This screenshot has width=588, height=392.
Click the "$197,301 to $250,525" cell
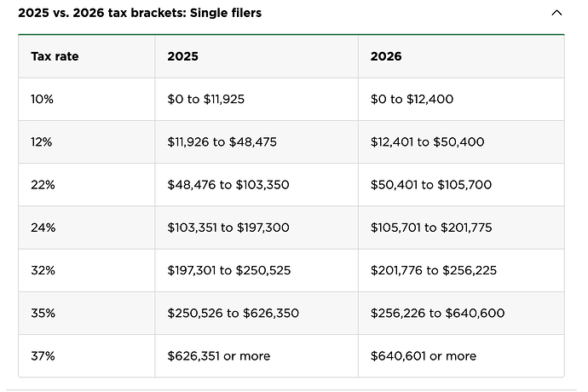click(x=229, y=270)
